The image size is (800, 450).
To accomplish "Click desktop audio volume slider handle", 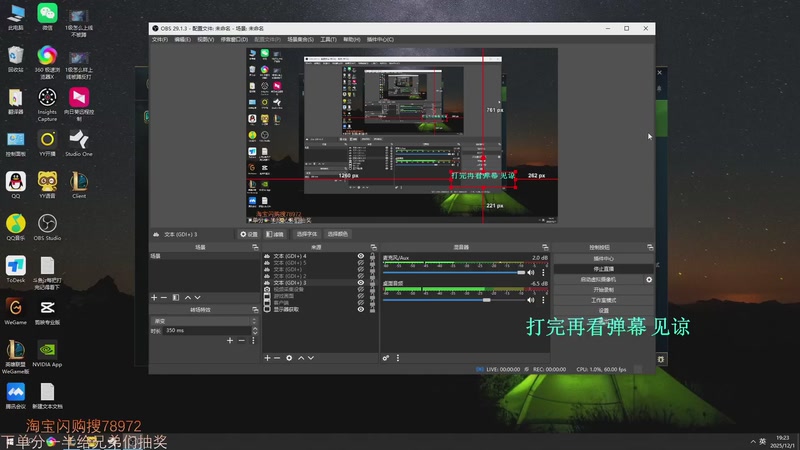I will 487,300.
